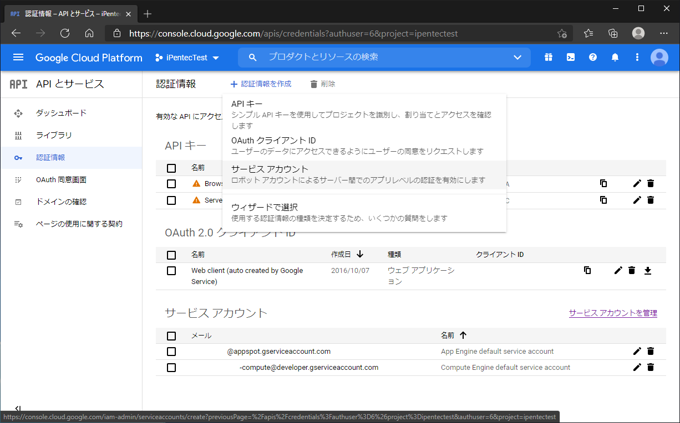Image resolution: width=680 pixels, height=423 pixels.
Task: Copy the Browser API key
Action: pos(603,184)
